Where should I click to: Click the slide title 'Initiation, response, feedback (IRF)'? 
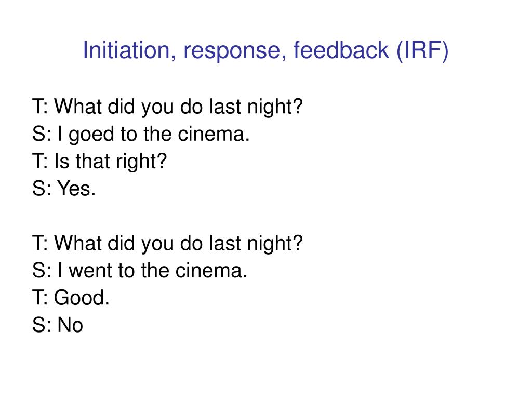point(265,51)
